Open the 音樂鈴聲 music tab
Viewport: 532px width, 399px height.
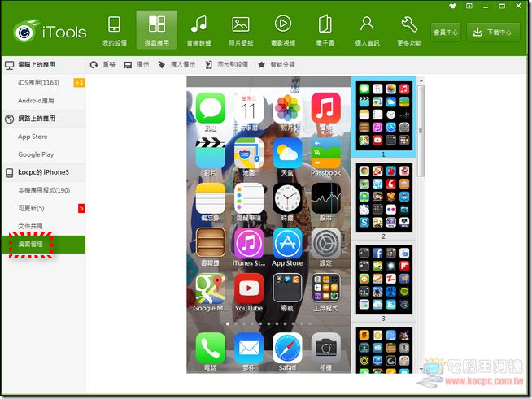[198, 31]
